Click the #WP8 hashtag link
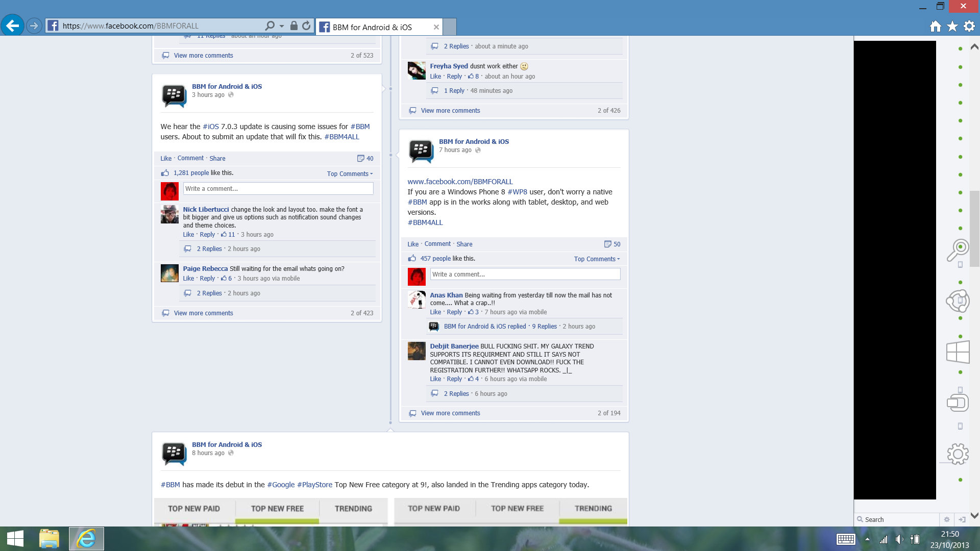This screenshot has width=980, height=551. 517,192
